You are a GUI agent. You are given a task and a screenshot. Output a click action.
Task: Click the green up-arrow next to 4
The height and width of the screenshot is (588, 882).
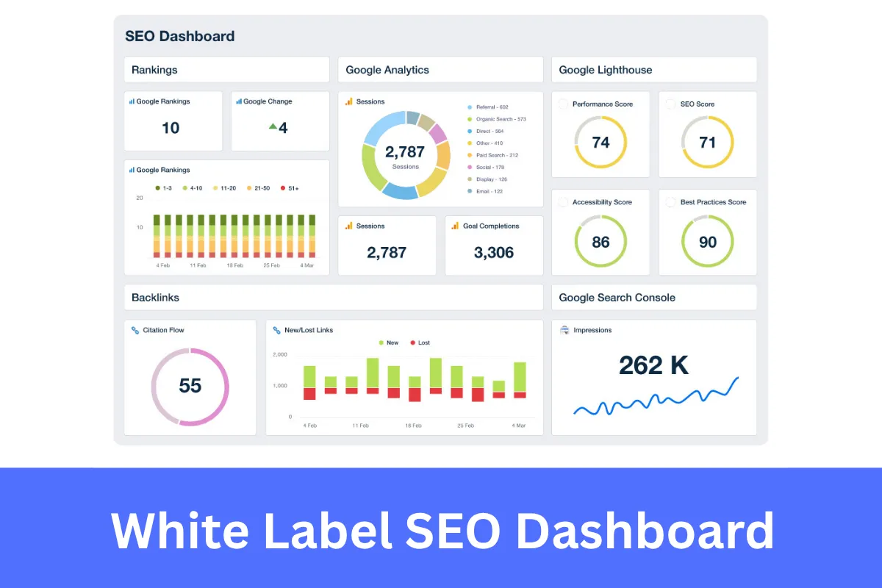point(273,126)
